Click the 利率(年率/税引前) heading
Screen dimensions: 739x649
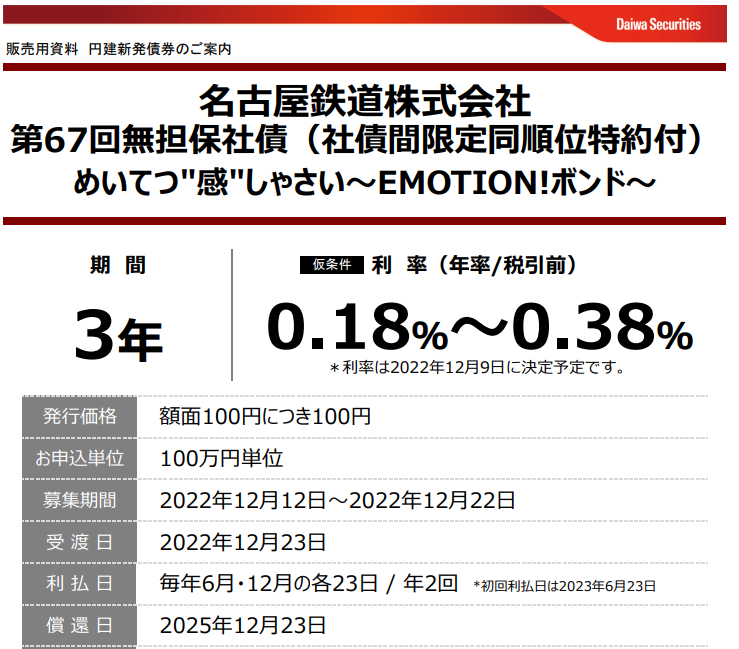(474, 265)
